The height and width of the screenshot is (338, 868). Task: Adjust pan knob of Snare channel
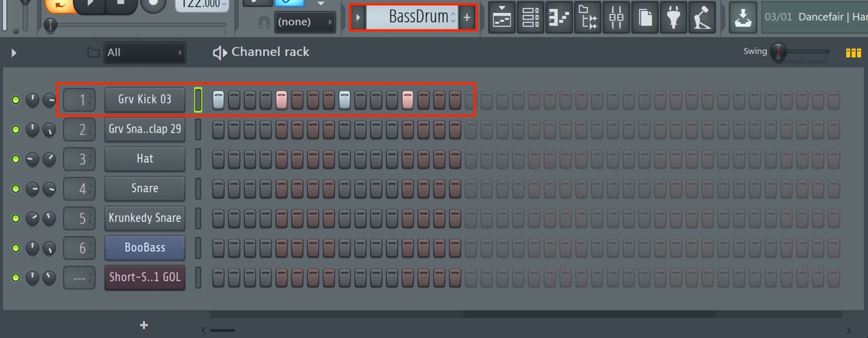32,189
